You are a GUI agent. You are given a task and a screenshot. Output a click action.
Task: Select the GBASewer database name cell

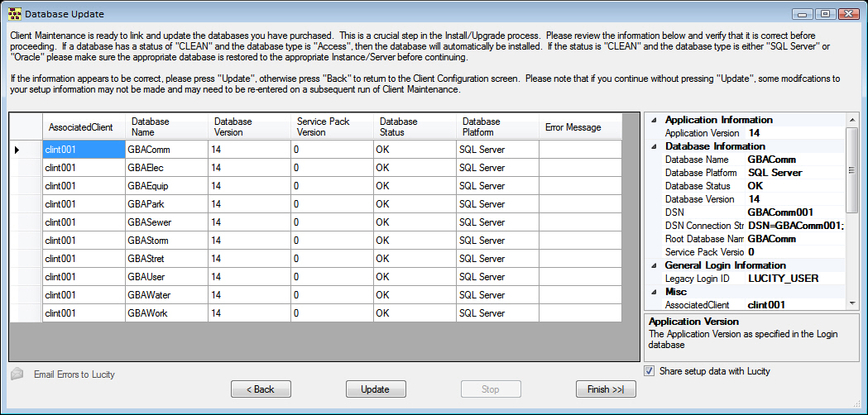[x=166, y=222]
